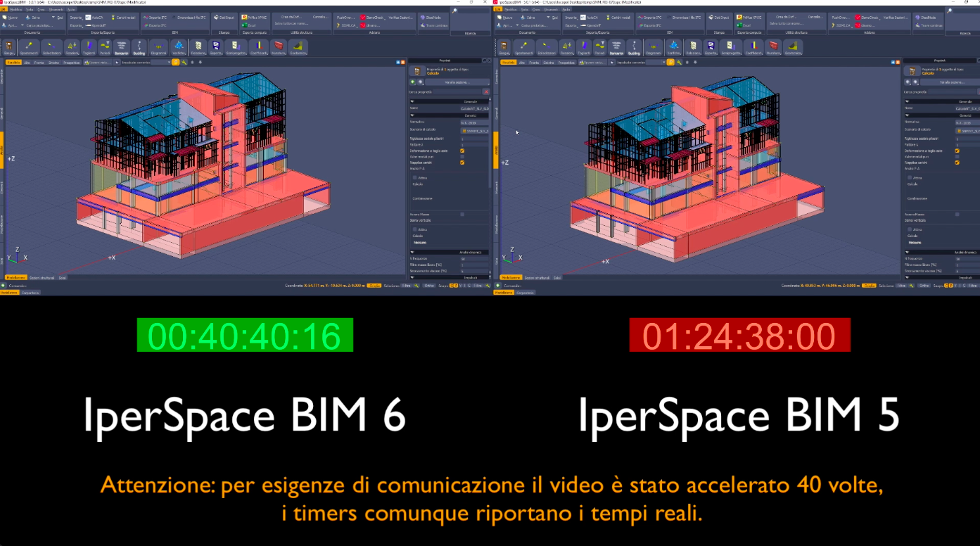980x546 pixels.
Task: Open the Normativa dropdown in BIM 6 properties
Action: (x=474, y=122)
